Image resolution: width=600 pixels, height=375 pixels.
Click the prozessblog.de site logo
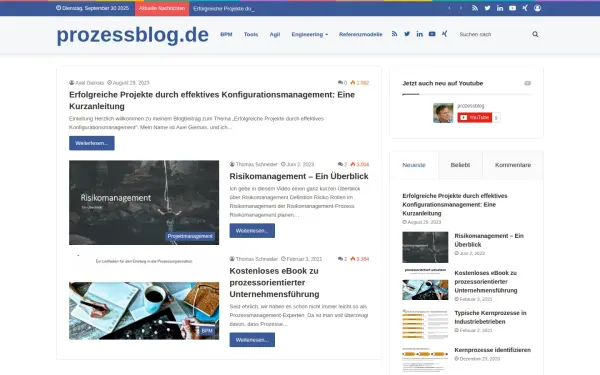[133, 35]
